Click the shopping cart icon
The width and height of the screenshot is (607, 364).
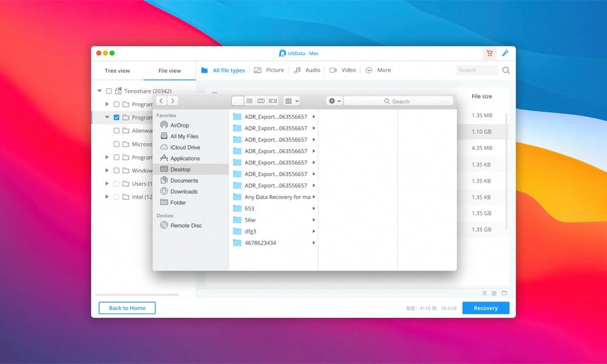pos(489,53)
